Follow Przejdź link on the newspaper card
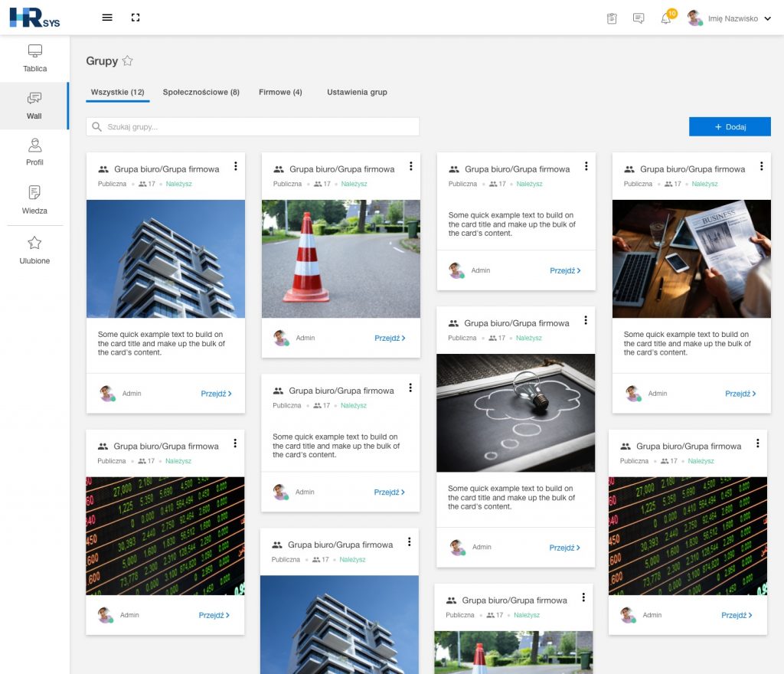The width and height of the screenshot is (784, 674). [x=740, y=394]
